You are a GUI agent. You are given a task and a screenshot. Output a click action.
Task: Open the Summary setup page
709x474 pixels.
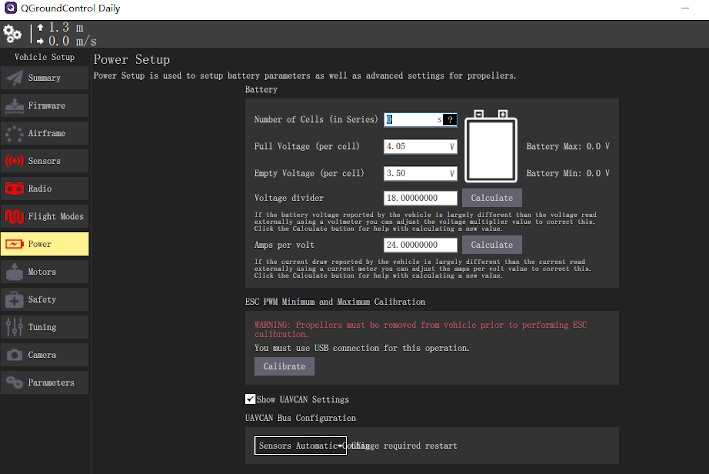[45, 78]
